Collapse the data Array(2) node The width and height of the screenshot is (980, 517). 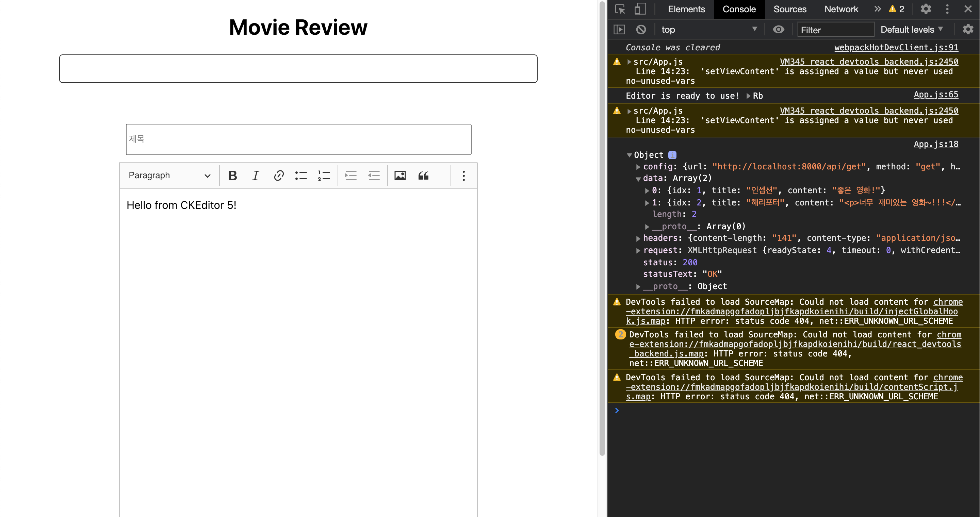(x=638, y=178)
